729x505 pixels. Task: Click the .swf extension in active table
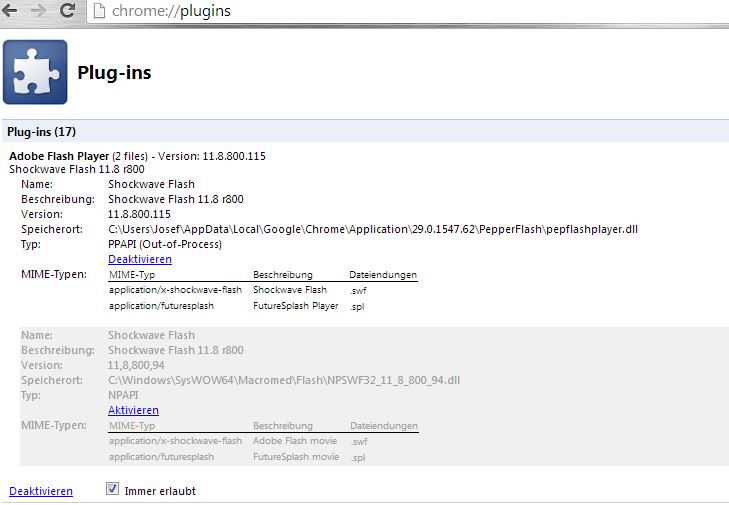point(358,291)
